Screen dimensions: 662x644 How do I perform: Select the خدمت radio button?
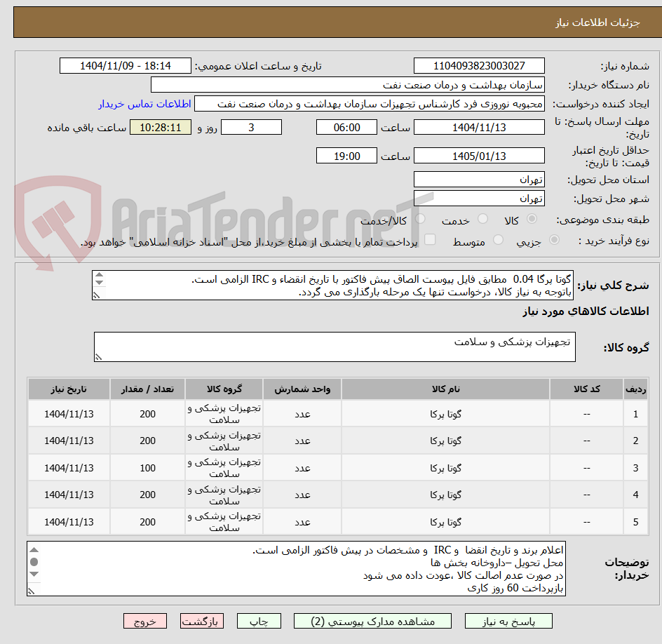coord(482,219)
